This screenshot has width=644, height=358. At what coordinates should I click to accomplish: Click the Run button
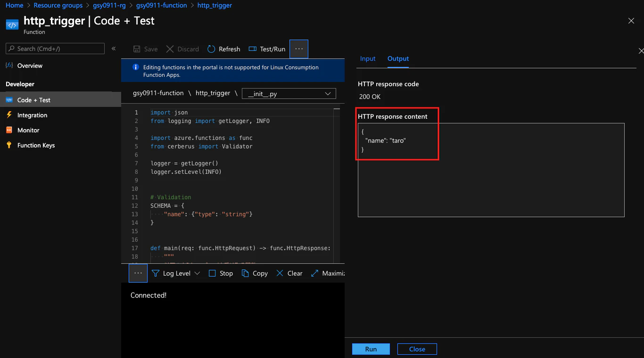371,349
